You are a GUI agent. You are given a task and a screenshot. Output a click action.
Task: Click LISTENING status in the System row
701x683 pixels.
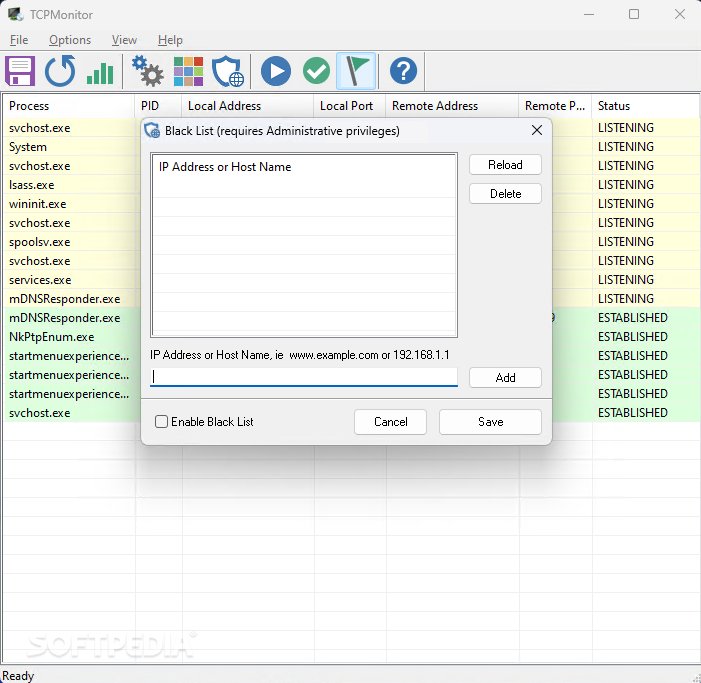coord(626,147)
